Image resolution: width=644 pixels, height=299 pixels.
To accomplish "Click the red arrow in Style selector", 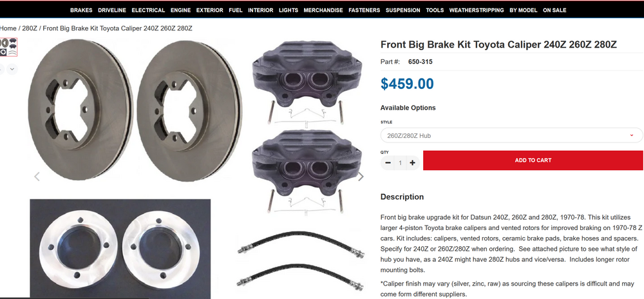I will (x=632, y=135).
